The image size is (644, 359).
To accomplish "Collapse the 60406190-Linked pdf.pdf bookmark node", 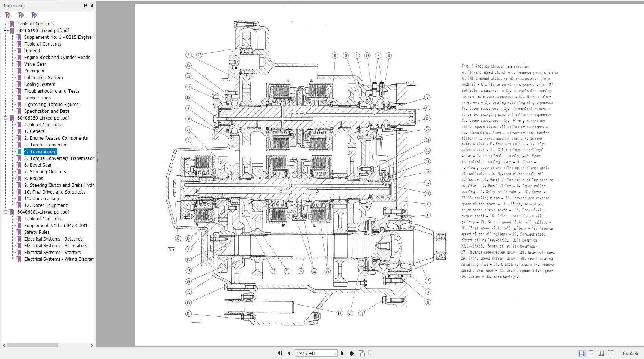I will click(6, 31).
